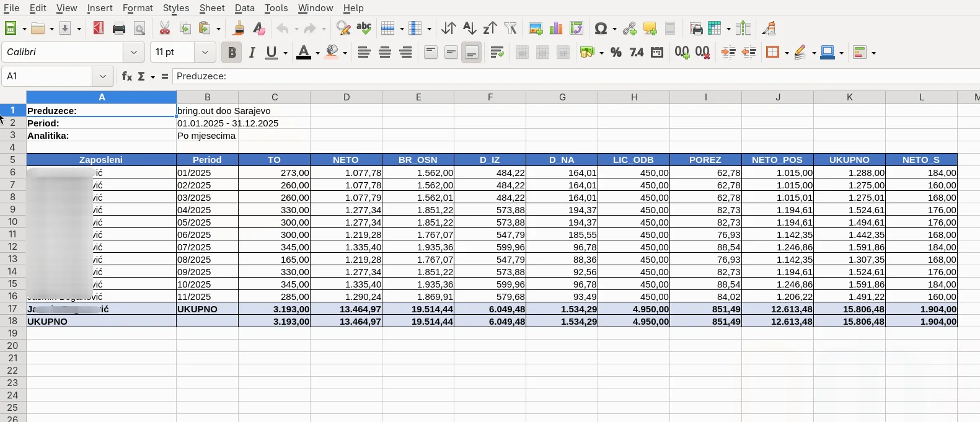The width and height of the screenshot is (980, 422).
Task: Toggle Wrap Text for cell
Action: pos(497,53)
